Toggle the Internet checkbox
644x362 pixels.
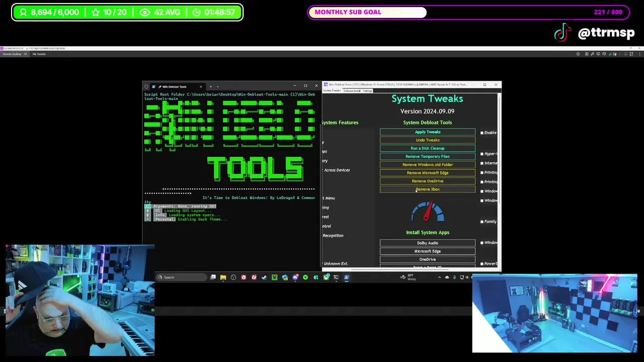pyautogui.click(x=482, y=163)
